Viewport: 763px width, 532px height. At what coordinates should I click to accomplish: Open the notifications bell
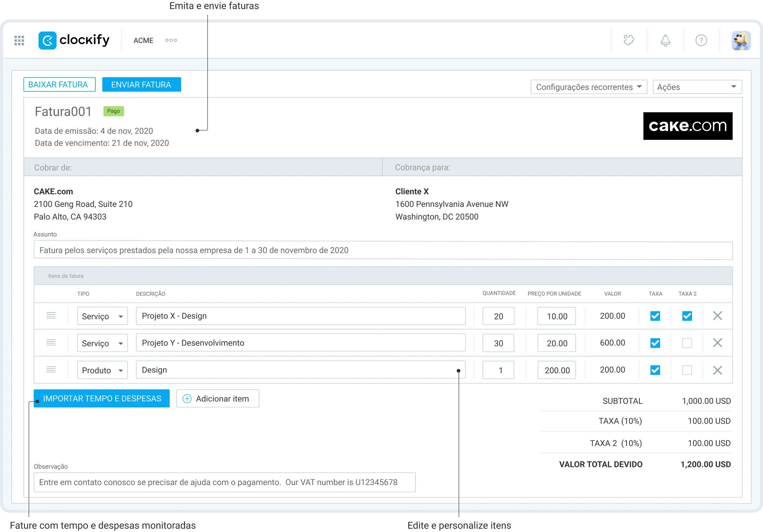(665, 41)
